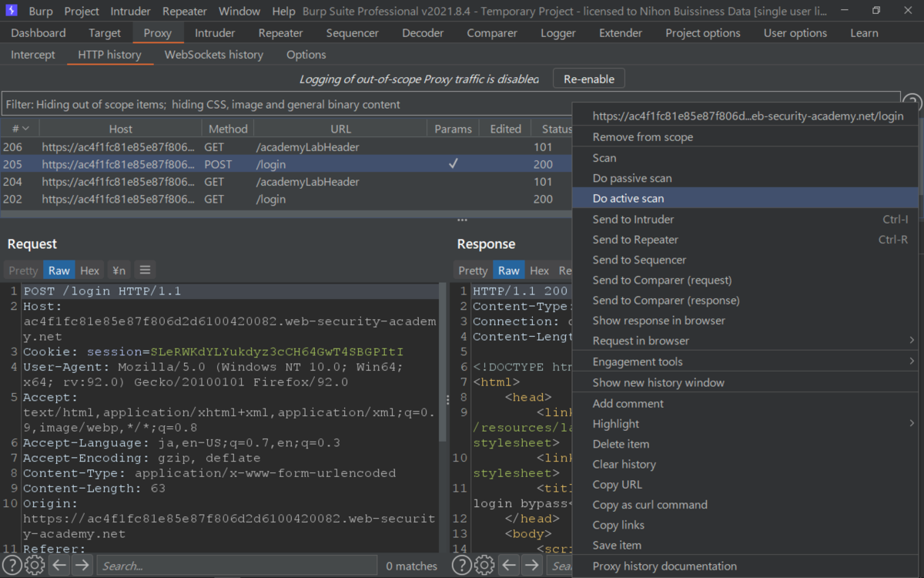The height and width of the screenshot is (578, 924).
Task: Switch to the Logger tab
Action: click(x=558, y=33)
